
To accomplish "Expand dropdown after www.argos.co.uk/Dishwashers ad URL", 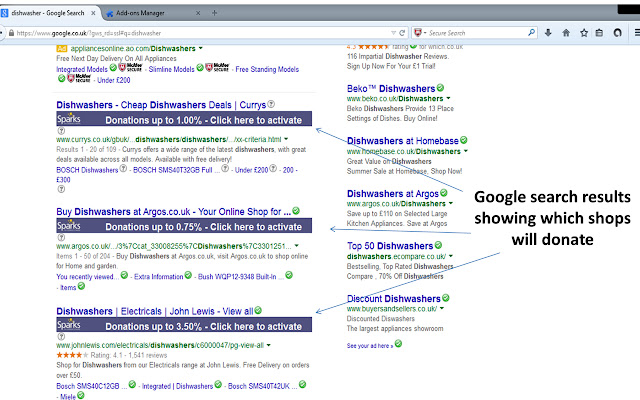I will coord(451,203).
